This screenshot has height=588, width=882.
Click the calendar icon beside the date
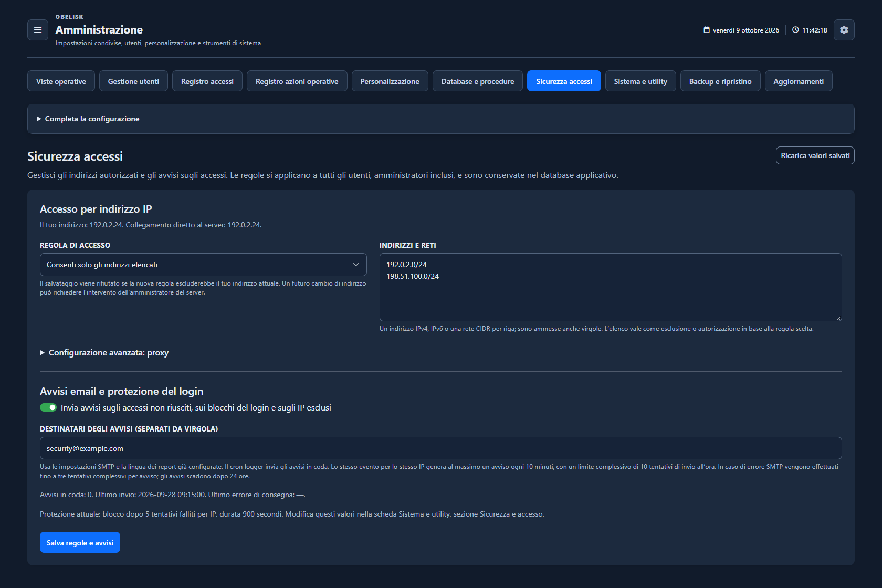(x=707, y=30)
